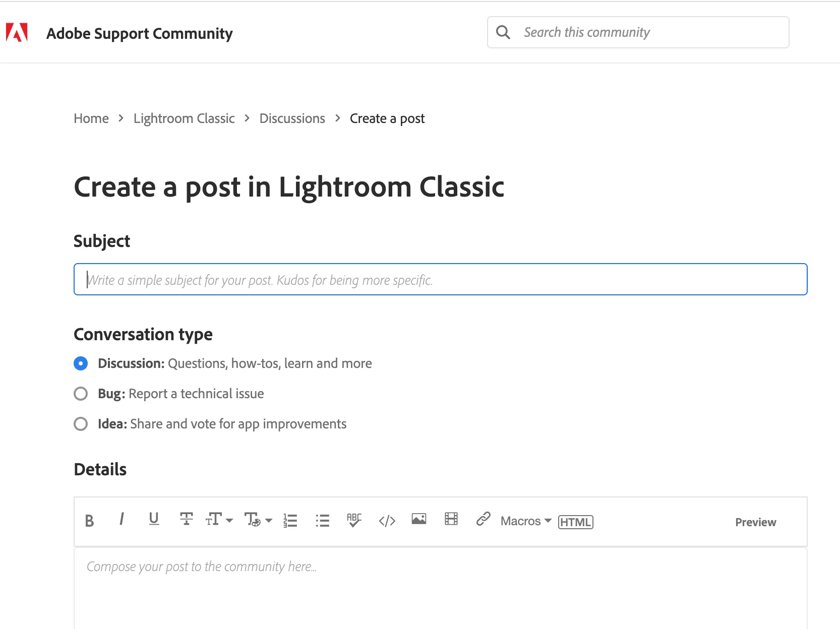
Task: Apply strikethrough formatting in toolbar
Action: click(186, 519)
